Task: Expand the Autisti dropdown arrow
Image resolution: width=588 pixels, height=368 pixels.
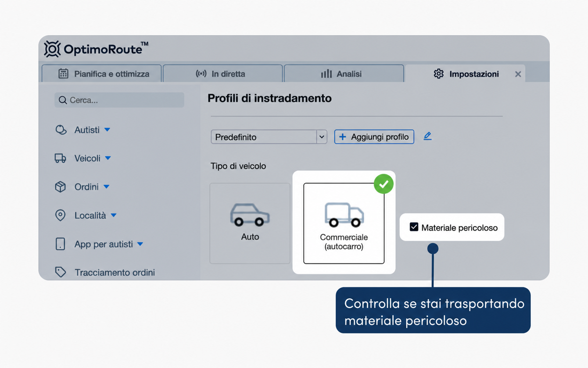Action: 107,130
